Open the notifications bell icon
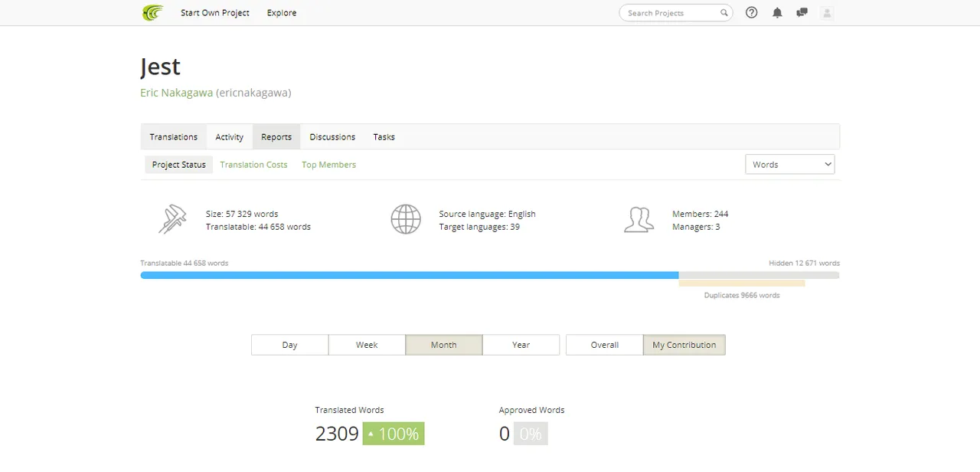 pos(777,12)
